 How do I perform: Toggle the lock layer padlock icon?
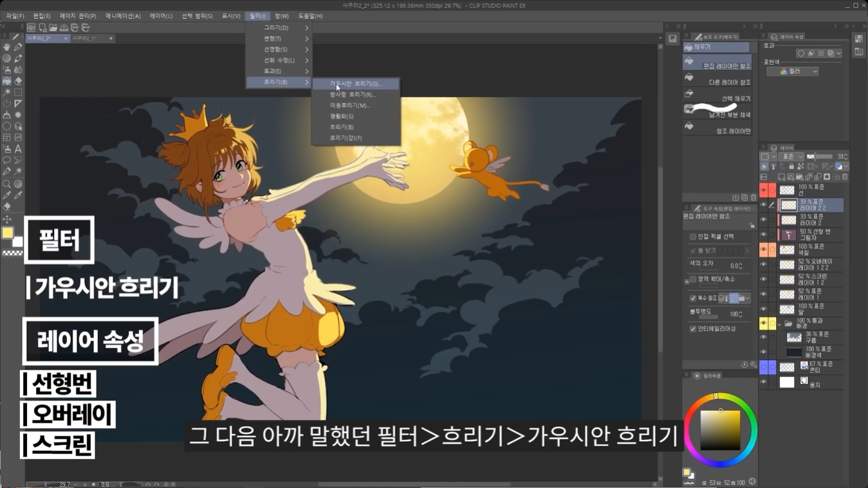[x=791, y=167]
